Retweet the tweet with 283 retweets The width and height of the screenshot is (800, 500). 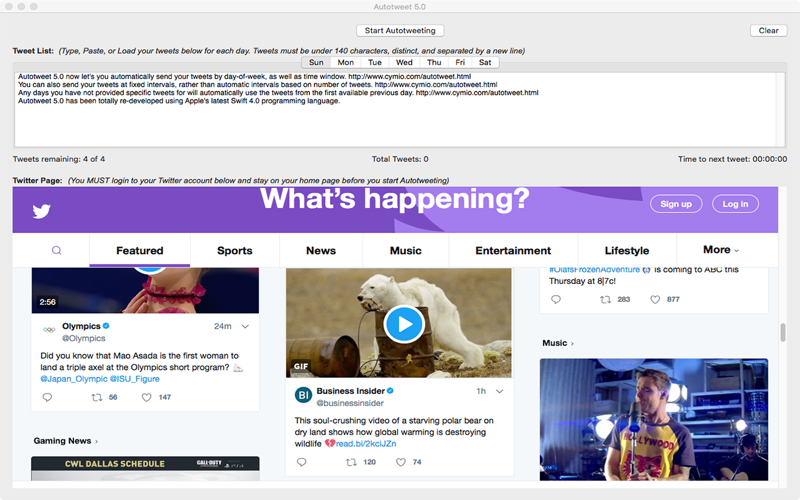(605, 299)
